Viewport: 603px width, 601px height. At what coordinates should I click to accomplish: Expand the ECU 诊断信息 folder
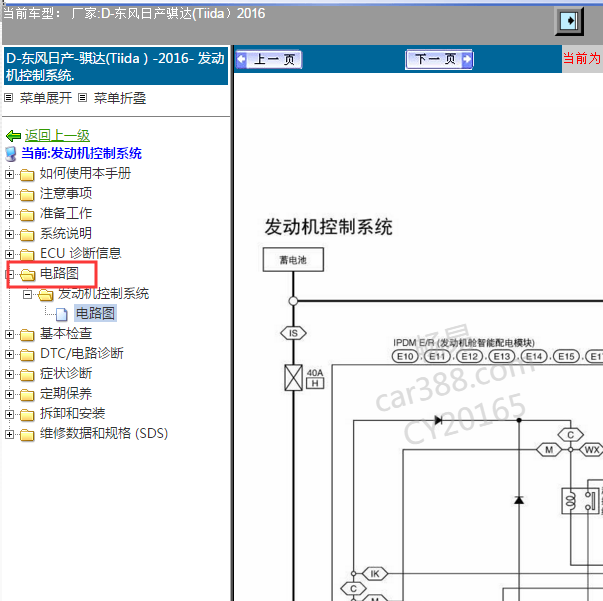click(x=10, y=255)
